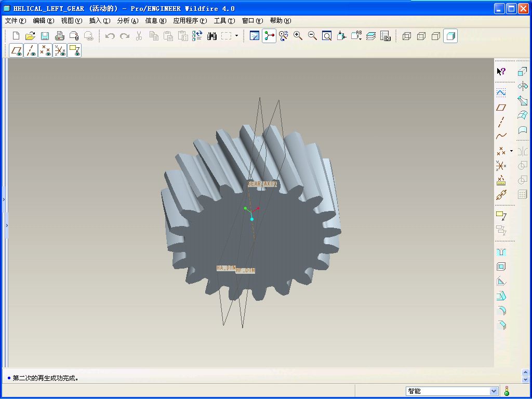Screen dimensions: 532x399
Task: Toggle the spin center display
Action: tap(269, 36)
